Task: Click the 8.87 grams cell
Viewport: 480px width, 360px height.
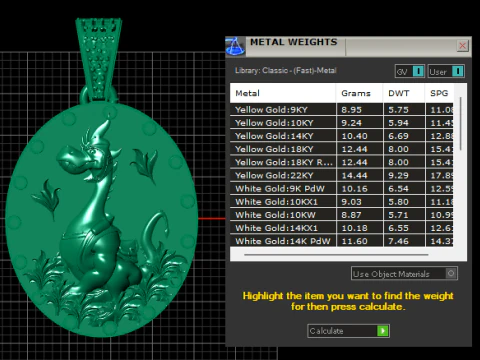Action: coord(360,215)
